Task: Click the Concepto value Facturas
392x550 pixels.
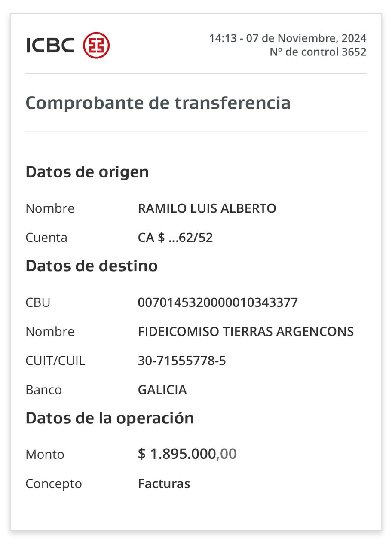Action: [164, 484]
